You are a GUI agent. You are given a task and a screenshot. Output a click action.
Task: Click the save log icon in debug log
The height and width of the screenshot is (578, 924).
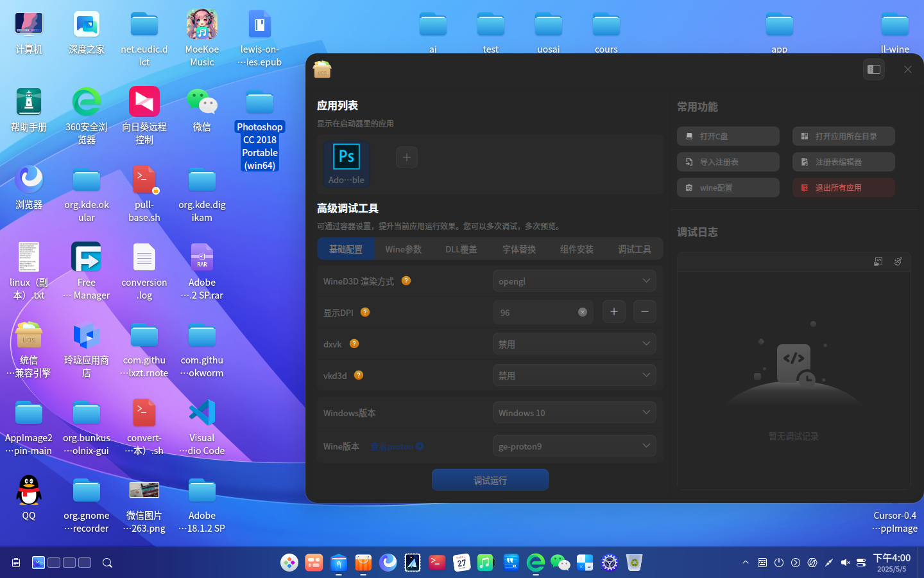point(878,261)
